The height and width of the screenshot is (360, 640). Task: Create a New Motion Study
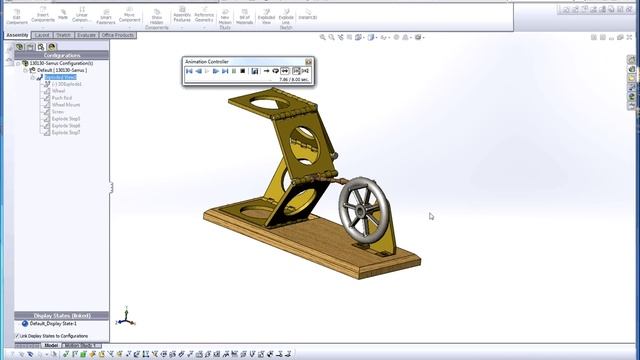pyautogui.click(x=225, y=19)
